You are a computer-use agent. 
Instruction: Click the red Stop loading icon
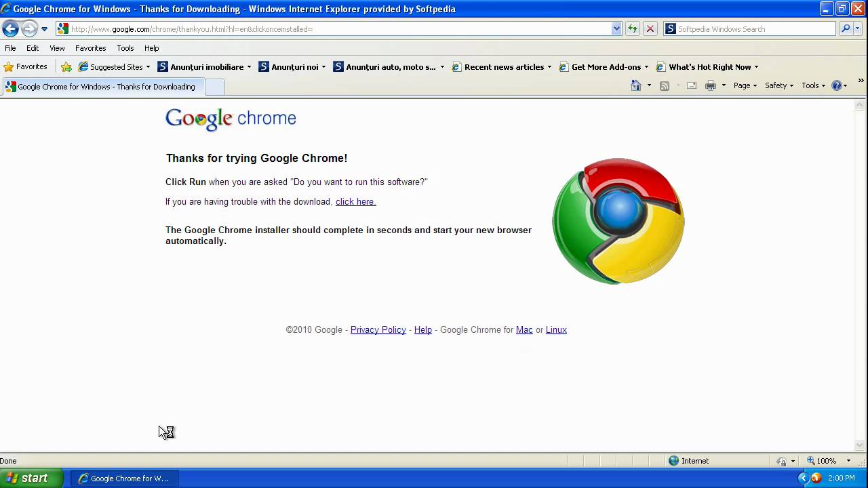[x=650, y=28]
